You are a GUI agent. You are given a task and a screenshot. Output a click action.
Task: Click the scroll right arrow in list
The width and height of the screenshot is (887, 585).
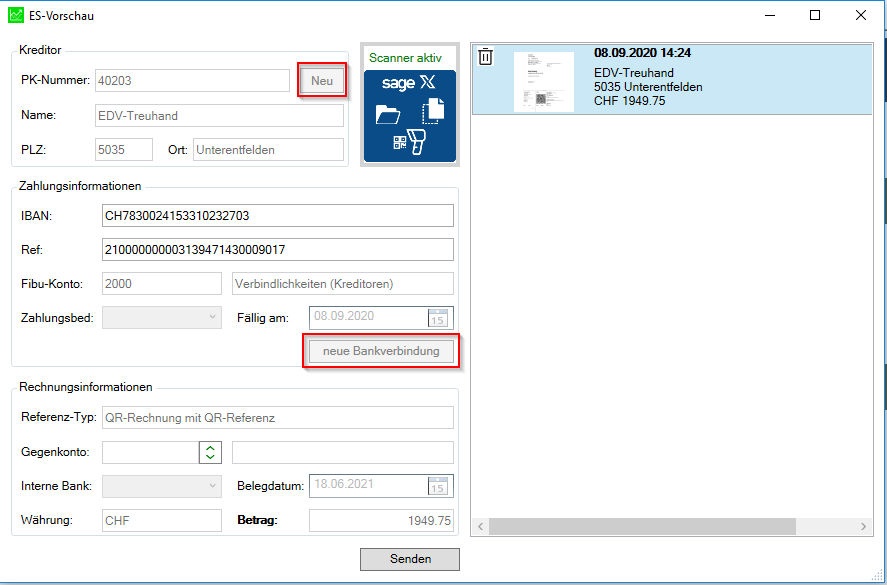coord(863,527)
